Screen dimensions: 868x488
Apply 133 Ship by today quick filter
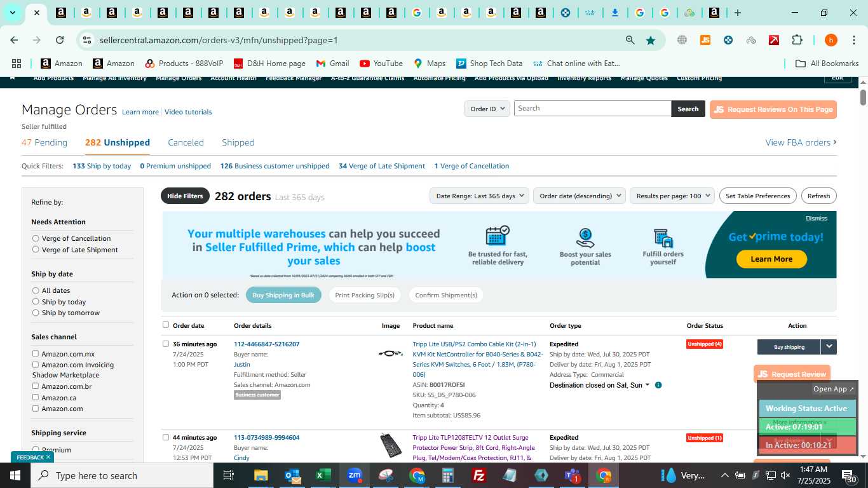coord(102,166)
